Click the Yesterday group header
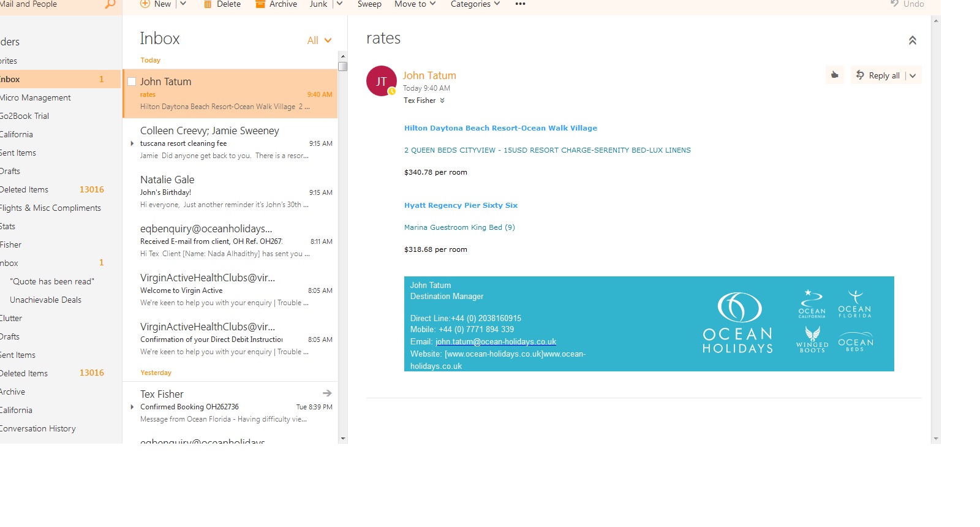Viewport: 980px width, 527px height. [x=156, y=373]
